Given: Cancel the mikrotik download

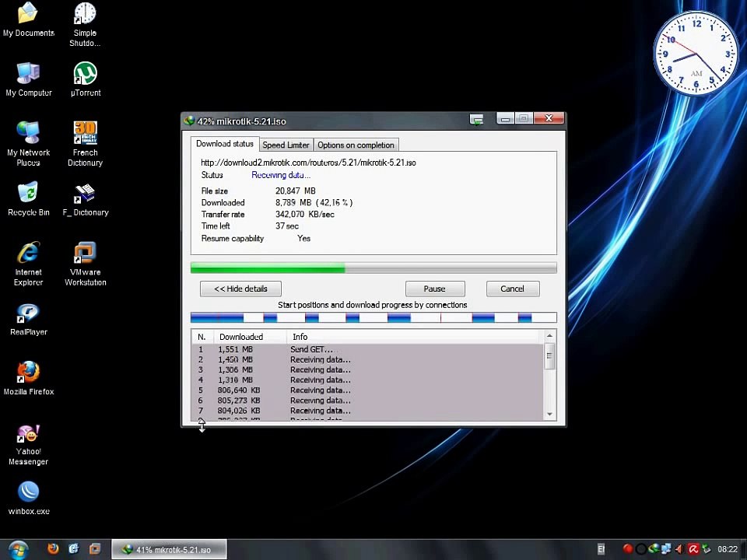Looking at the screenshot, I should click(513, 289).
